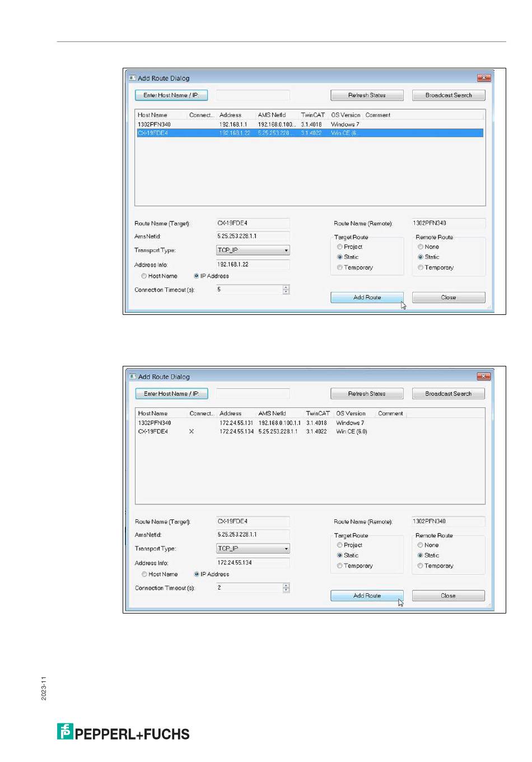The width and height of the screenshot is (532, 762).
Task: Click Comment column header in lower dialog
Action: (391, 413)
